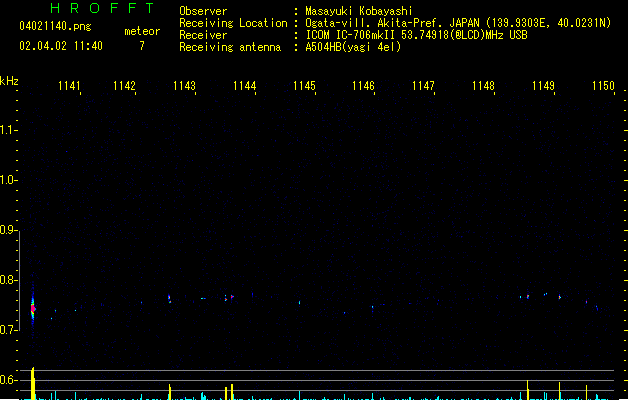The height and width of the screenshot is (400, 629).
Task: Click the 'Receiving Location' label
Action: 233,23
